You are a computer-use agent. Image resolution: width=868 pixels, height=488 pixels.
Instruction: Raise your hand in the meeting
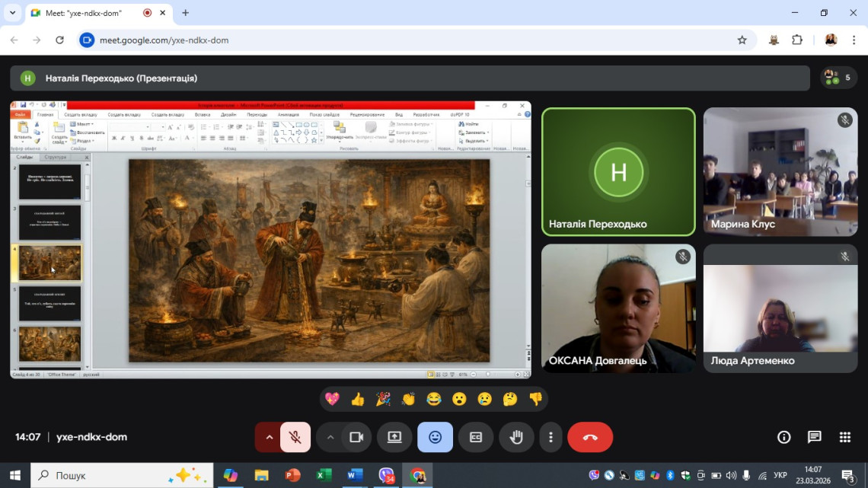click(x=516, y=437)
